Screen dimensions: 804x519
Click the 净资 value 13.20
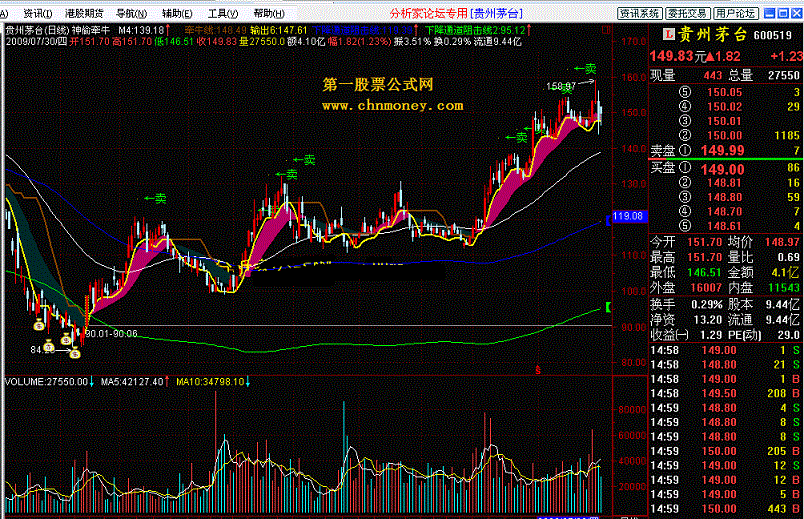(x=708, y=320)
